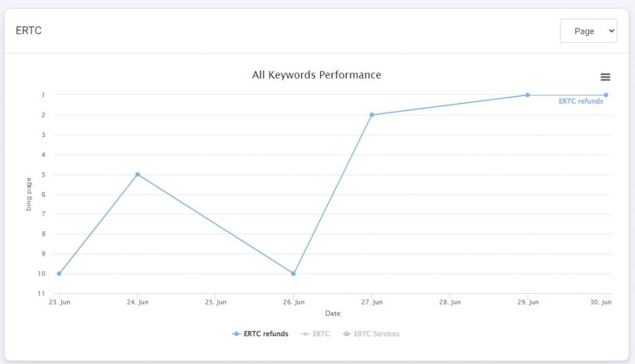Click the bing page axis title
This screenshot has height=364, width=635.
29,194
